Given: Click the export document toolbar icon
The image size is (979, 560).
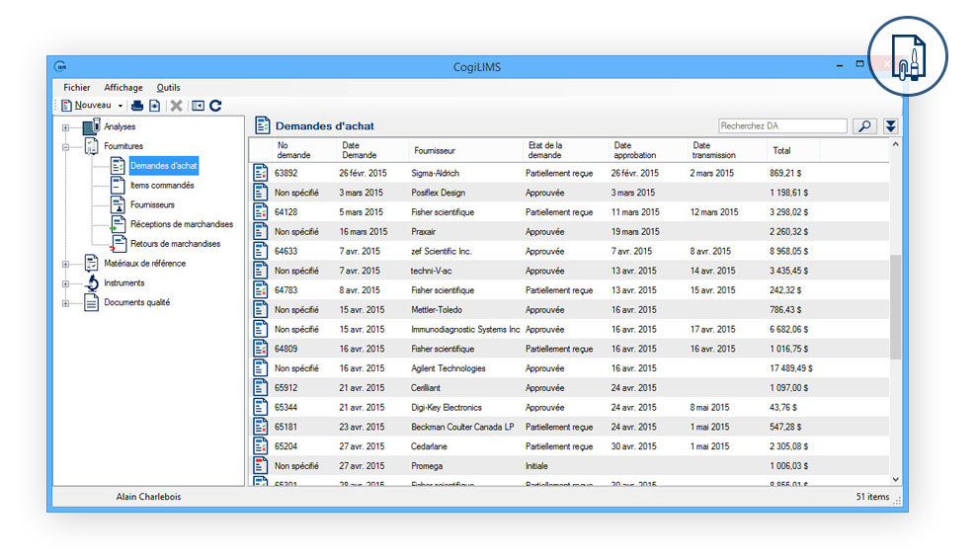Looking at the screenshot, I should (x=154, y=106).
